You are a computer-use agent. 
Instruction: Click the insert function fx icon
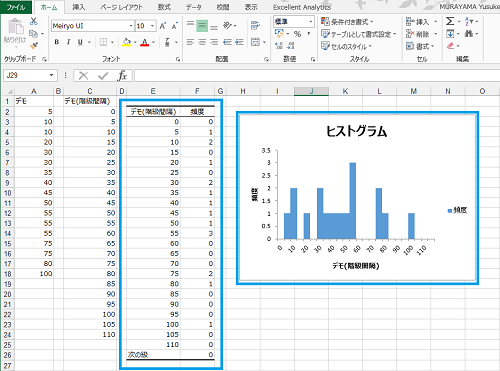pos(122,76)
